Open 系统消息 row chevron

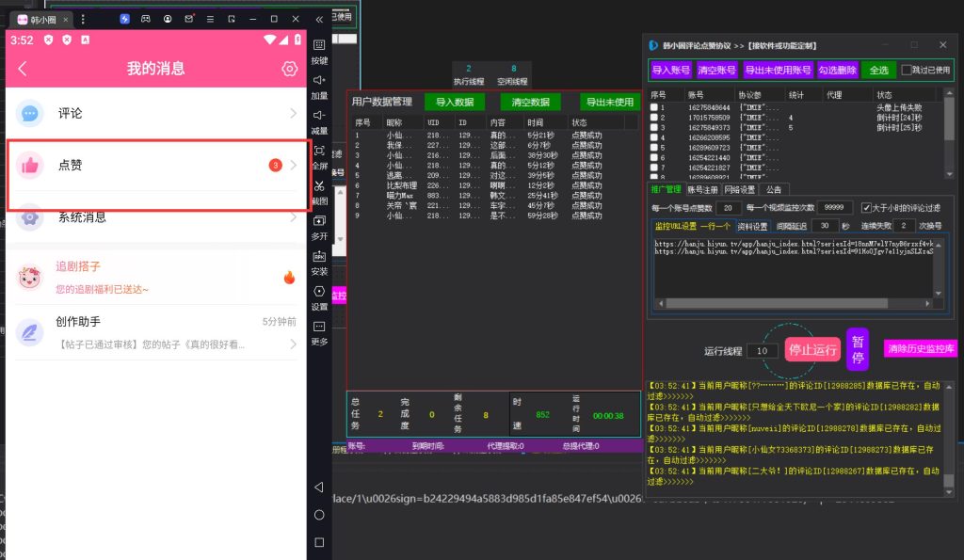tap(294, 217)
